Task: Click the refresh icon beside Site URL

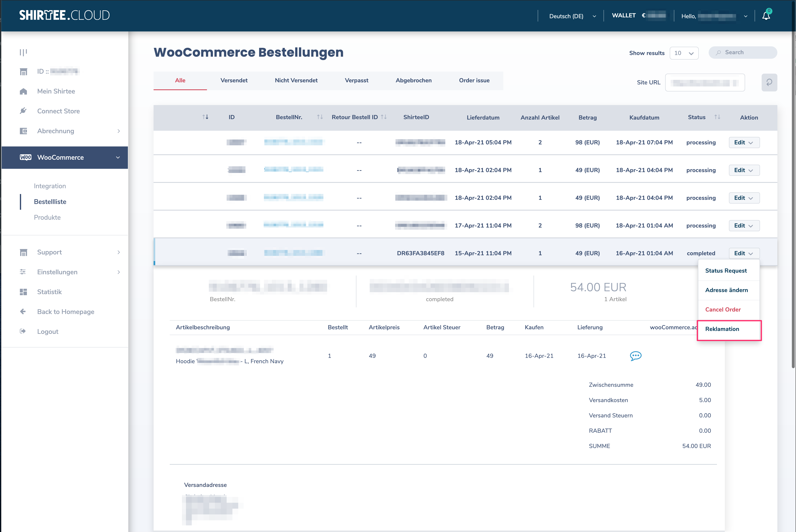Action: click(x=769, y=83)
